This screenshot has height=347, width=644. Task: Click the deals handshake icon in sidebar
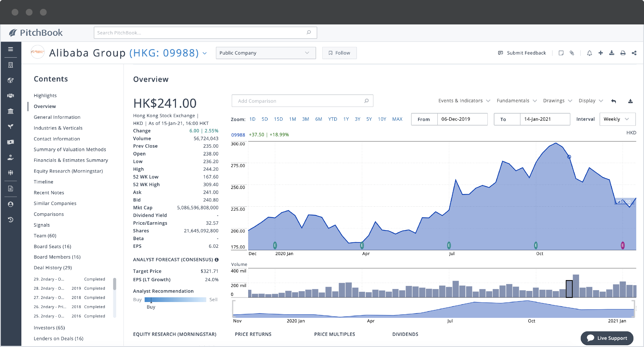(x=11, y=95)
